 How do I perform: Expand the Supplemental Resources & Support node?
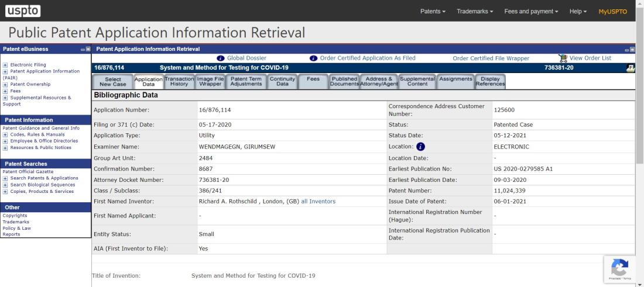coord(5,98)
